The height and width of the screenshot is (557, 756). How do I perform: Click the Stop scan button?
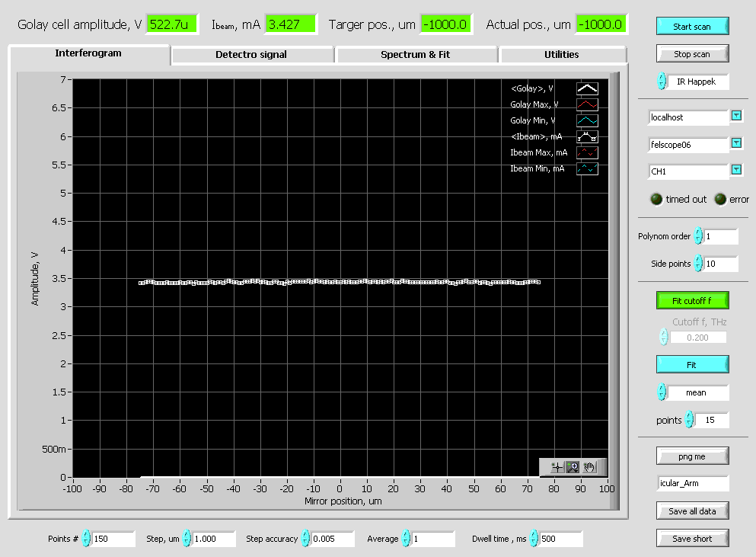(x=692, y=53)
